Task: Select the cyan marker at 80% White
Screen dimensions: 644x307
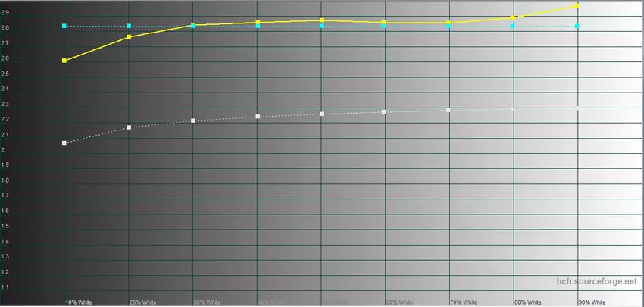Action: pos(513,27)
